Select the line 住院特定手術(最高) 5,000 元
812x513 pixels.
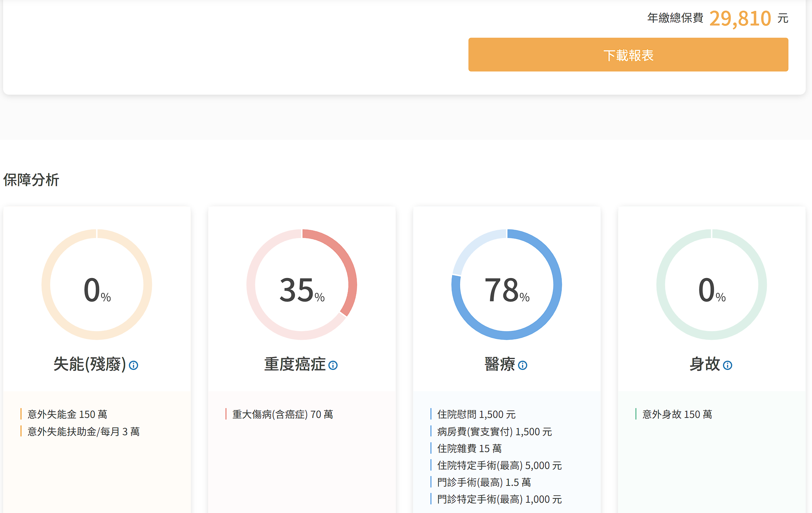point(499,465)
